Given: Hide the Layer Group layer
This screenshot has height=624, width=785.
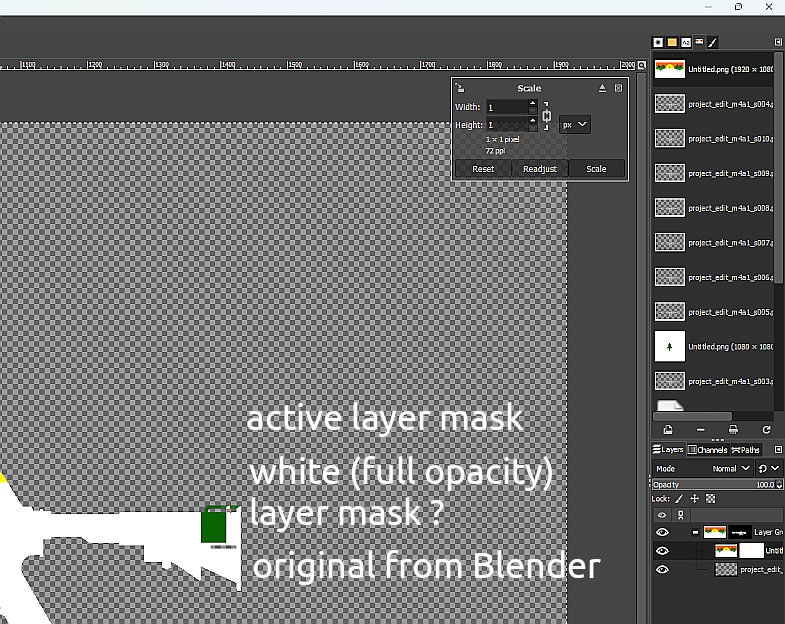Looking at the screenshot, I should (662, 532).
